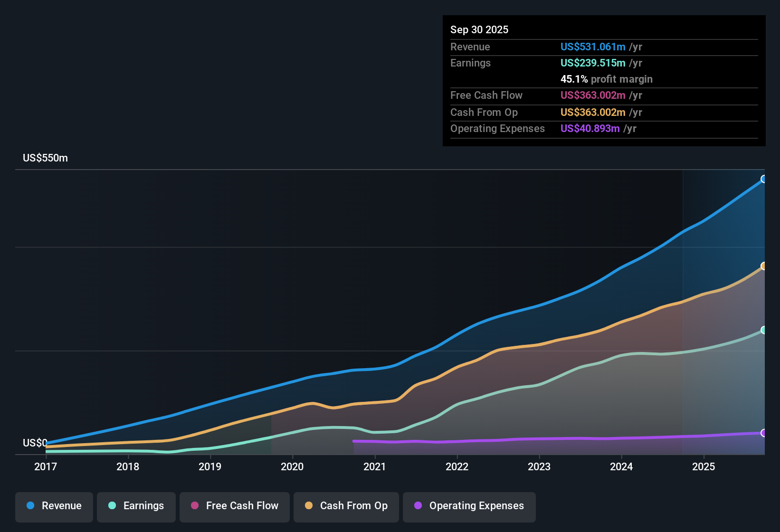Click the Operating Expenses endpoint marker
Screen dimensions: 780x532
764,433
